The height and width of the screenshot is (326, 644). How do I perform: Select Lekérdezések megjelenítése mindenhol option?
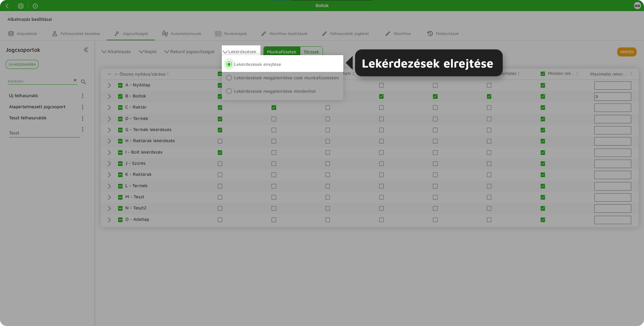(229, 91)
